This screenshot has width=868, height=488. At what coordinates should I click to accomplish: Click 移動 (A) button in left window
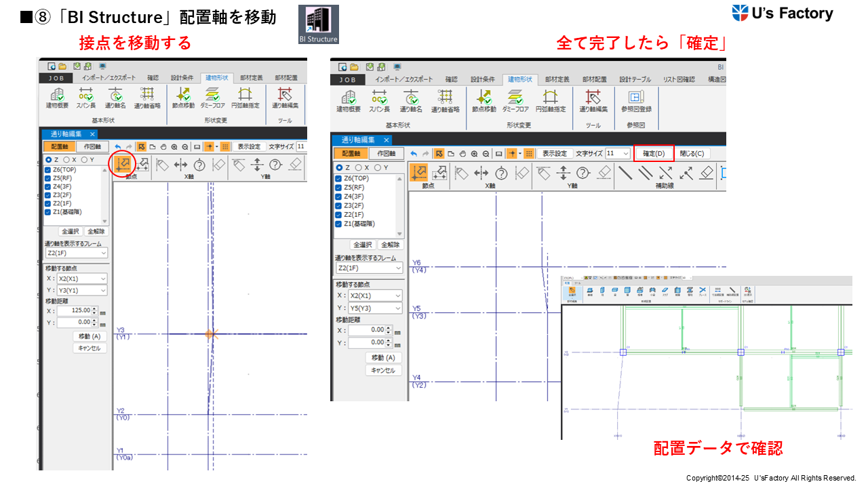coord(90,336)
